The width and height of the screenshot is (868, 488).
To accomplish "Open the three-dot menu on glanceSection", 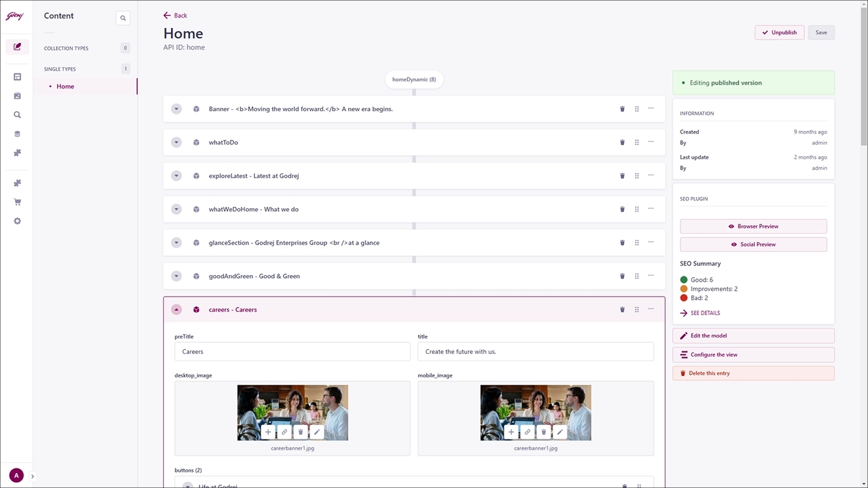I will [651, 242].
